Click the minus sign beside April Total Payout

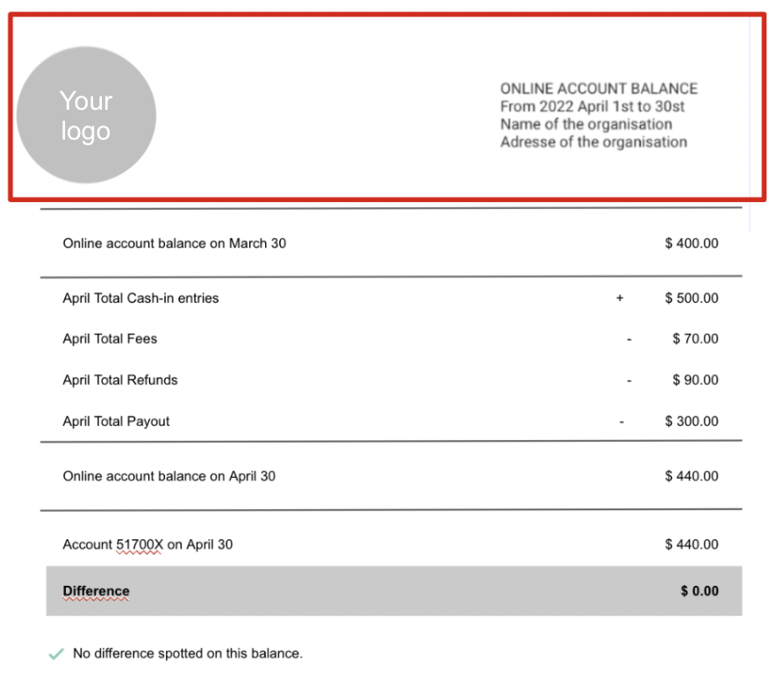(621, 422)
